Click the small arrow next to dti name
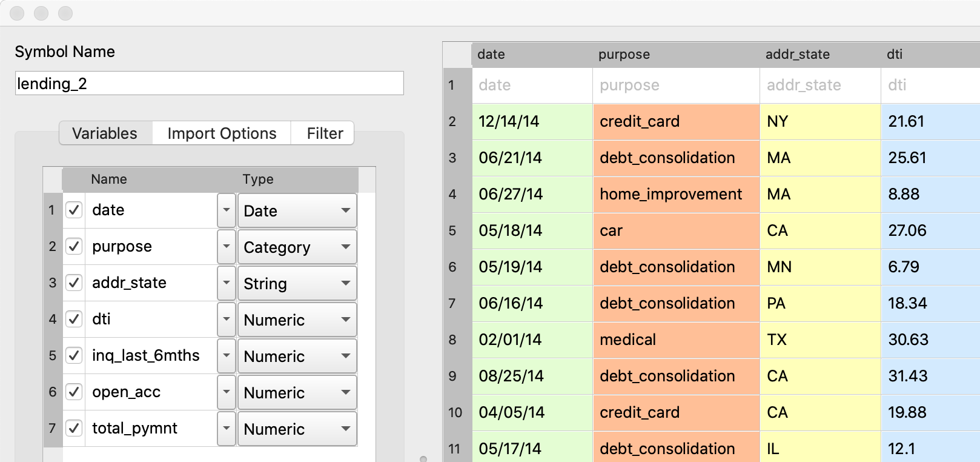Screen dimensions: 980x462 click(x=227, y=320)
